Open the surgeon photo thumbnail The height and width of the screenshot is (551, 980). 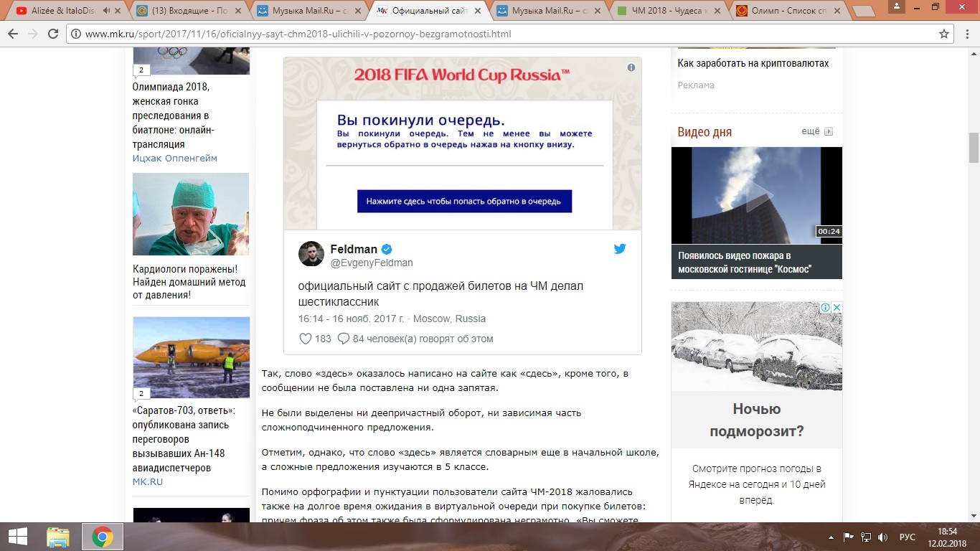pos(191,214)
